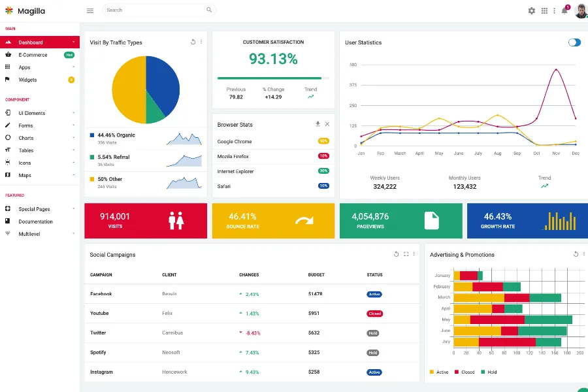Open settings gear in top bar
The image size is (588, 392).
pos(531,10)
